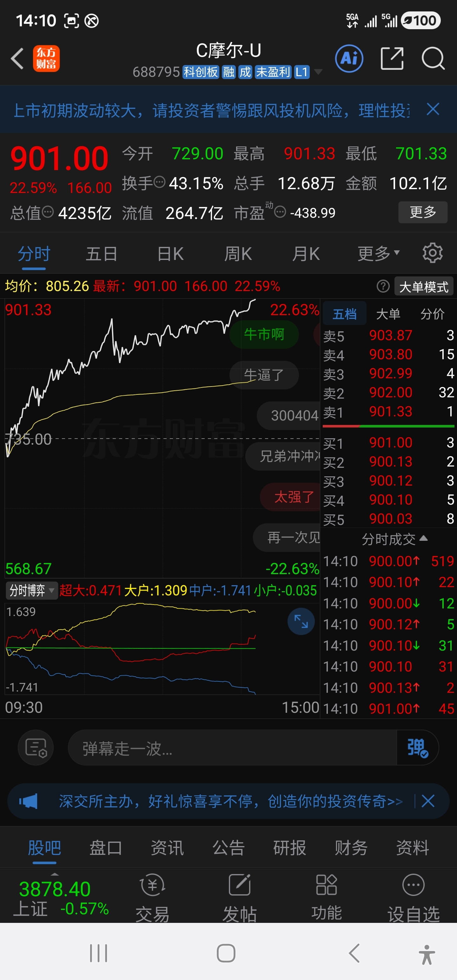Tap the share icon

(392, 59)
